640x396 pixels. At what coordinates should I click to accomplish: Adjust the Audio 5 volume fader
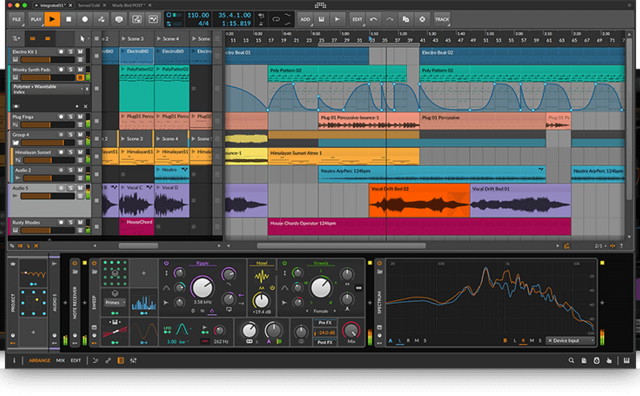pos(48,196)
